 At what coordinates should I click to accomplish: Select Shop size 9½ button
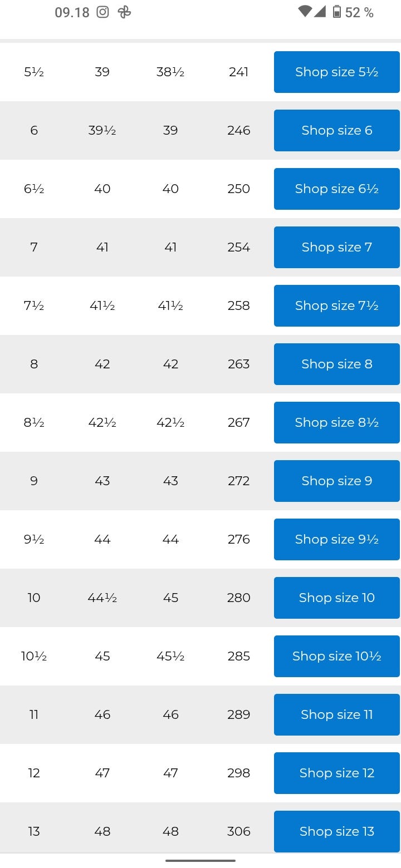(336, 539)
